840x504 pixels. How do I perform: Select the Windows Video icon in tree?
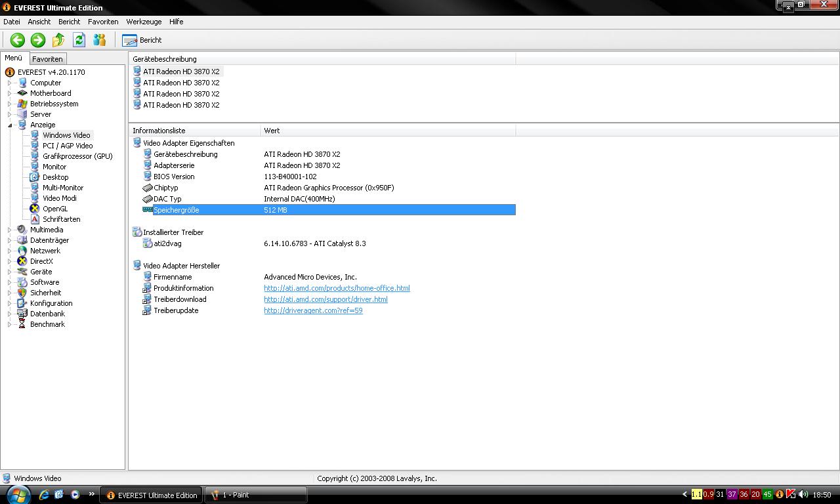click(35, 135)
